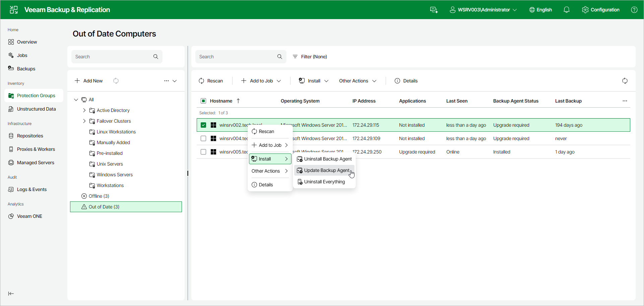Open Other Actions context submenu

click(x=270, y=171)
